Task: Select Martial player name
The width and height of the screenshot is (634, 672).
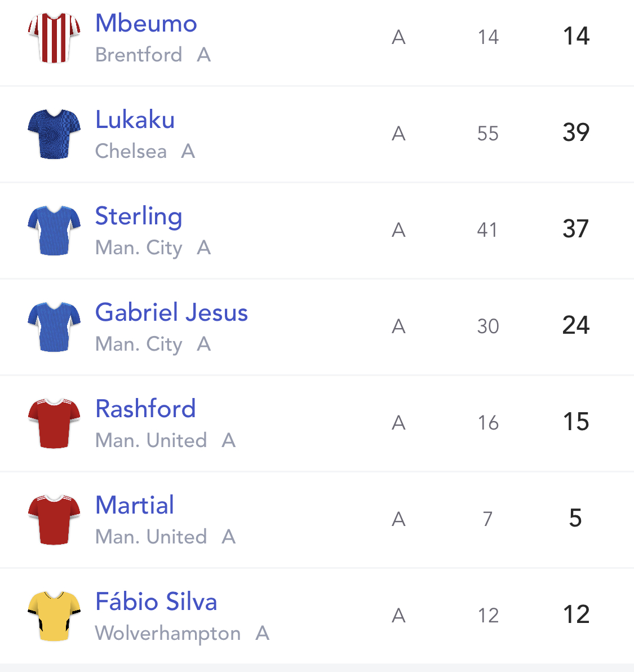Action: 135,505
